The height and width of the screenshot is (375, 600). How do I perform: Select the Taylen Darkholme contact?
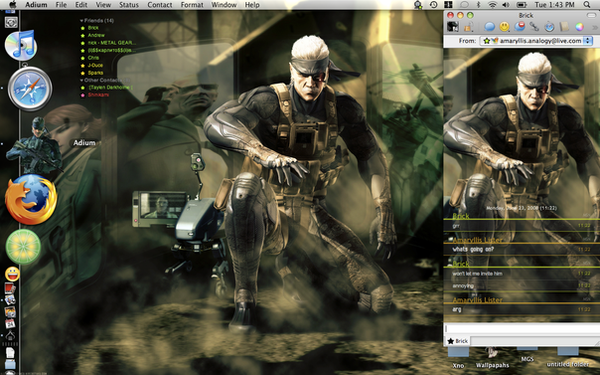110,88
